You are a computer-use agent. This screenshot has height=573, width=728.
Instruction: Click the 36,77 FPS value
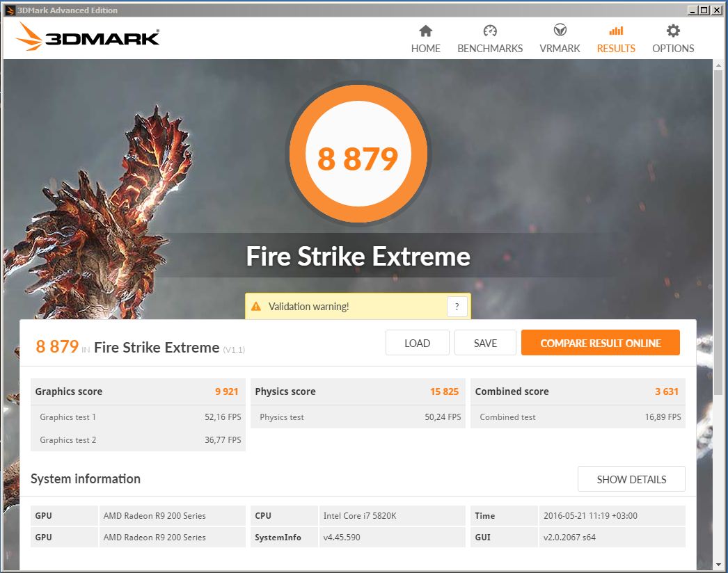223,440
